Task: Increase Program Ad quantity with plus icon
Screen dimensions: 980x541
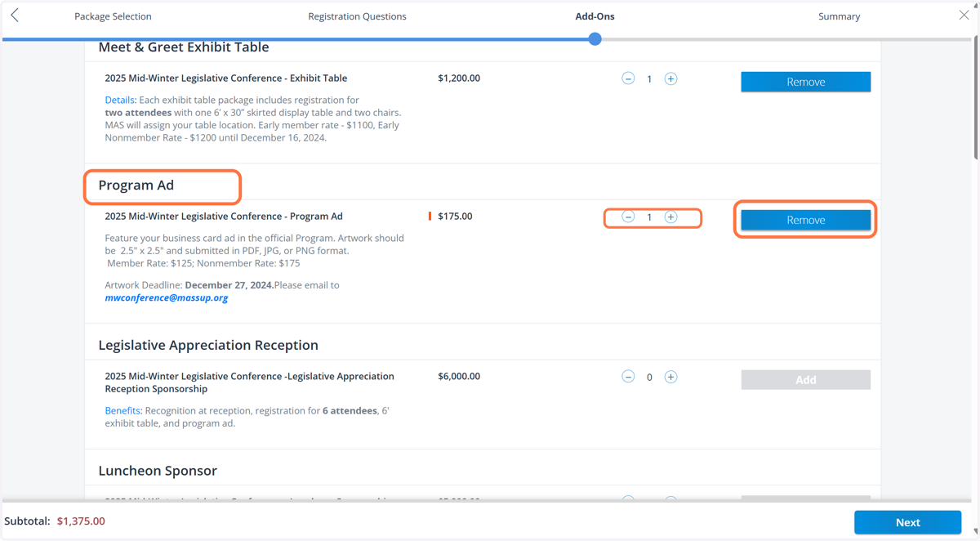Action: tap(670, 217)
